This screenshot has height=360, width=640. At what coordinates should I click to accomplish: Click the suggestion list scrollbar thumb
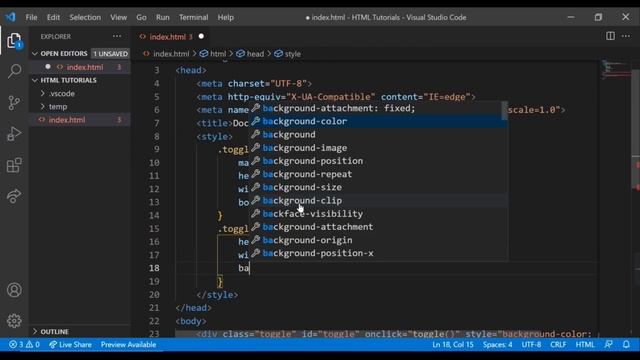pos(504,111)
